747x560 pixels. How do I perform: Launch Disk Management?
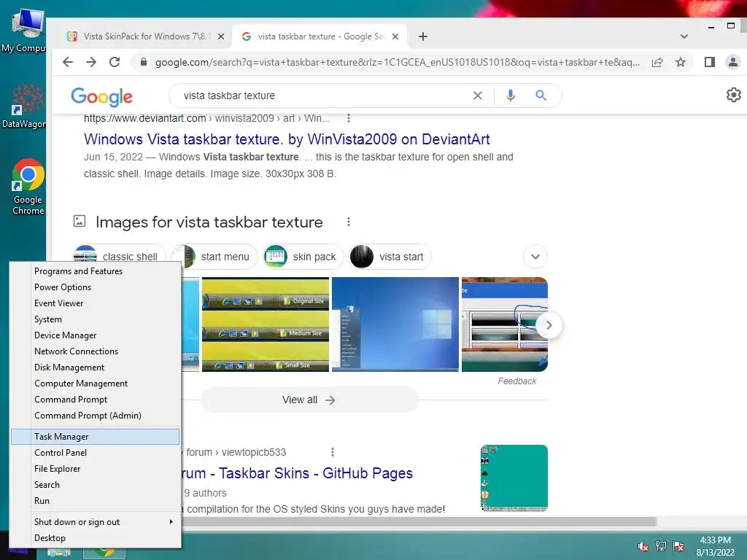coord(96,367)
